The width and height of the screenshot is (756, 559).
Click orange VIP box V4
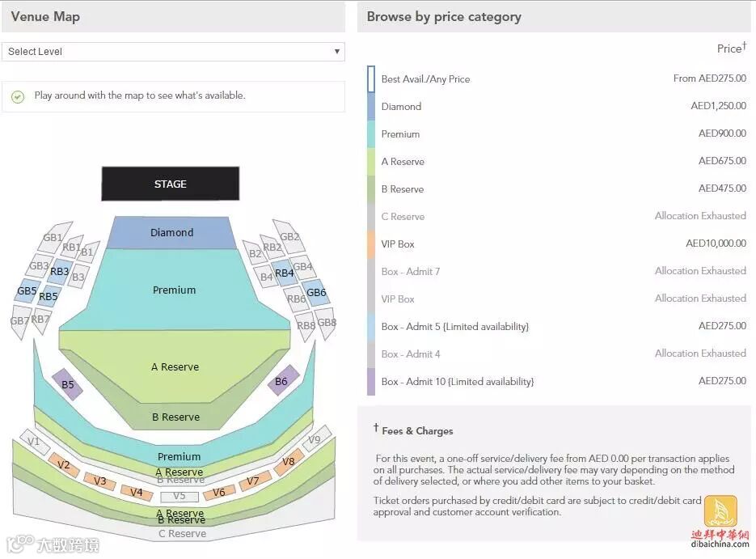tap(136, 492)
